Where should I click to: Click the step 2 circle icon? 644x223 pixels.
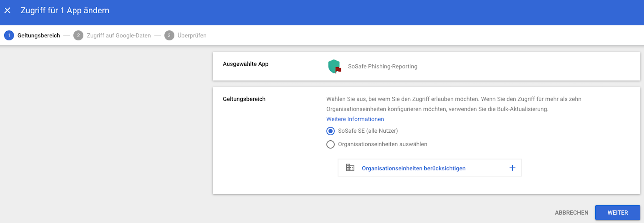coord(79,35)
